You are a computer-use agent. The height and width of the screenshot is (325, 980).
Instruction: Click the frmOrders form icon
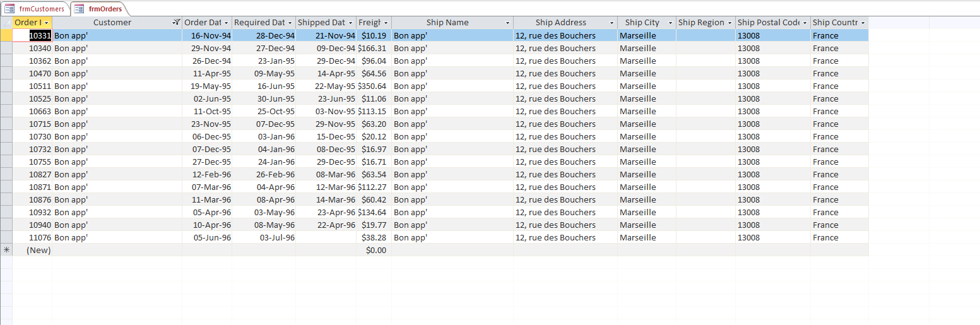click(x=80, y=9)
